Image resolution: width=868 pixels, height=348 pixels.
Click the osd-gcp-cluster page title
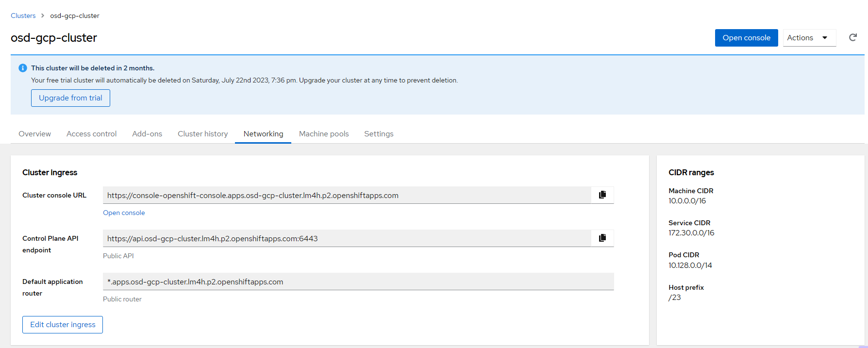pos(54,38)
